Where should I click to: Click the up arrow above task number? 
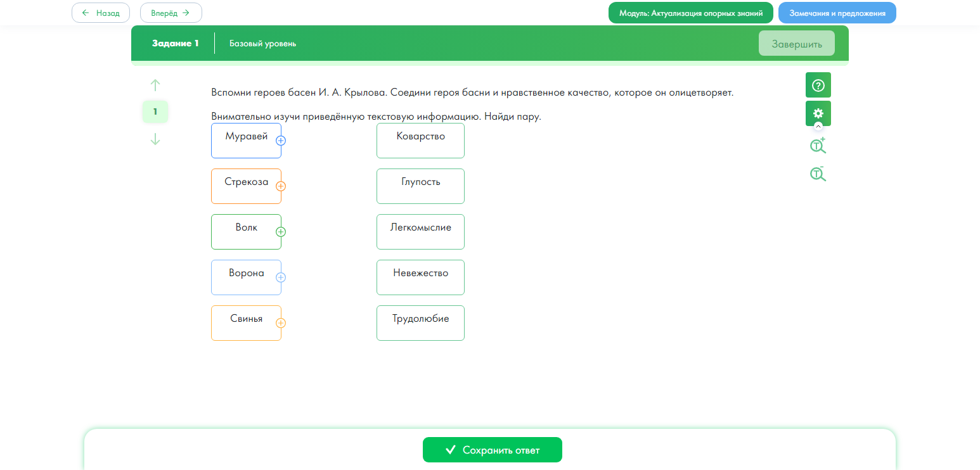tap(155, 85)
